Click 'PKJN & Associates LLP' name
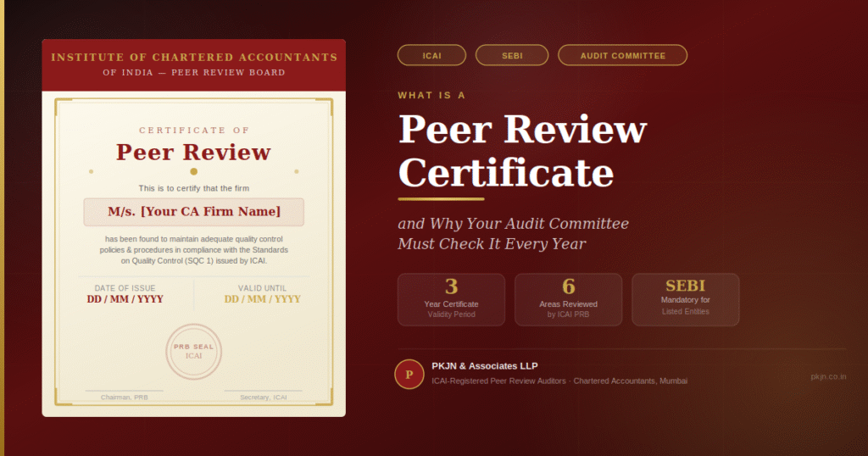868x456 pixels. pos(484,366)
